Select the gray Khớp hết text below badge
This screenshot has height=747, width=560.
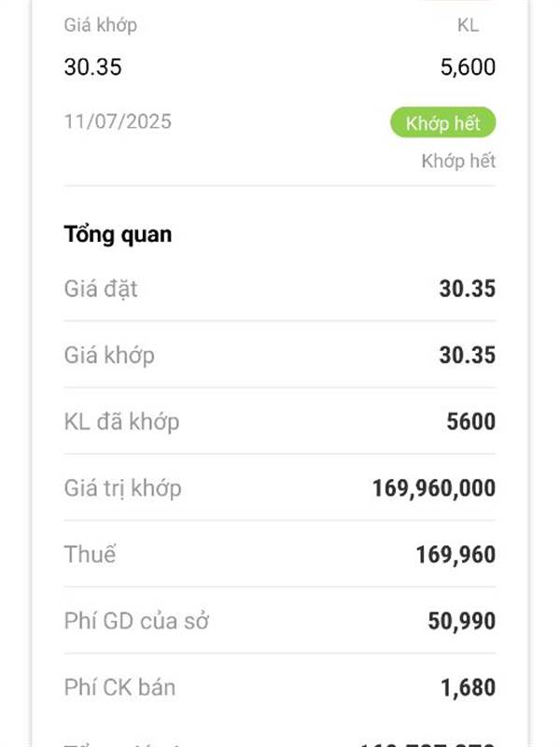(x=458, y=161)
